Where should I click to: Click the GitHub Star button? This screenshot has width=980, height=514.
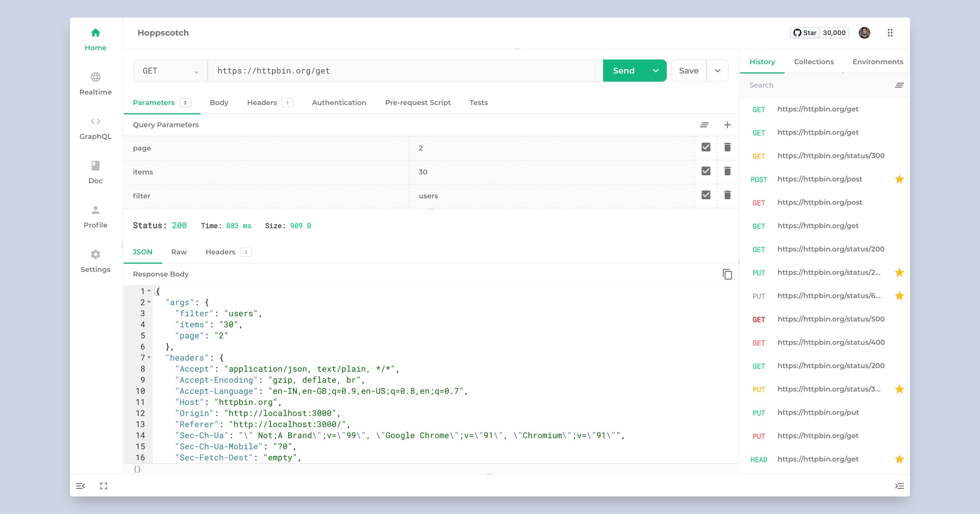point(805,33)
